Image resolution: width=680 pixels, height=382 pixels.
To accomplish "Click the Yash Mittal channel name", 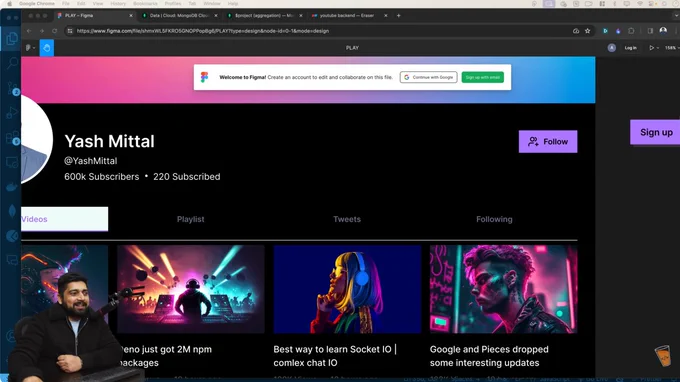I will pos(109,141).
